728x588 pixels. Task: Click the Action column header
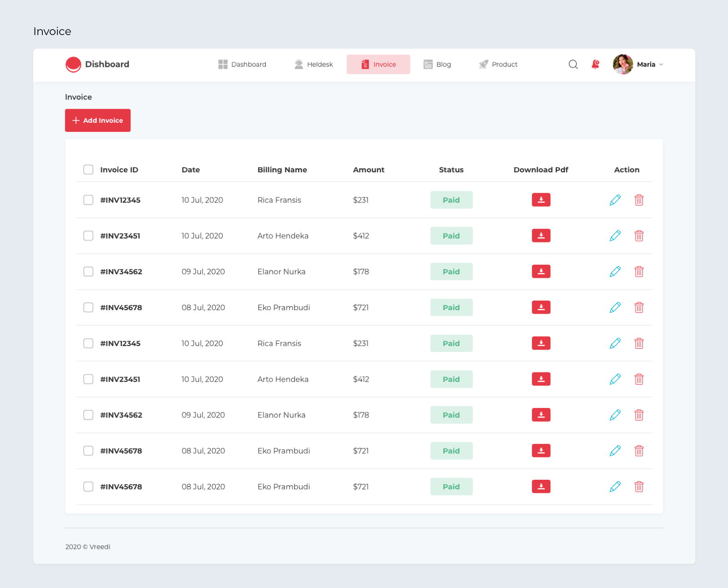(627, 170)
